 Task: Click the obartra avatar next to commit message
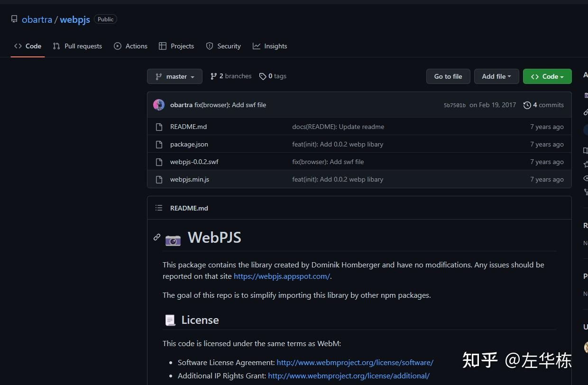(158, 104)
